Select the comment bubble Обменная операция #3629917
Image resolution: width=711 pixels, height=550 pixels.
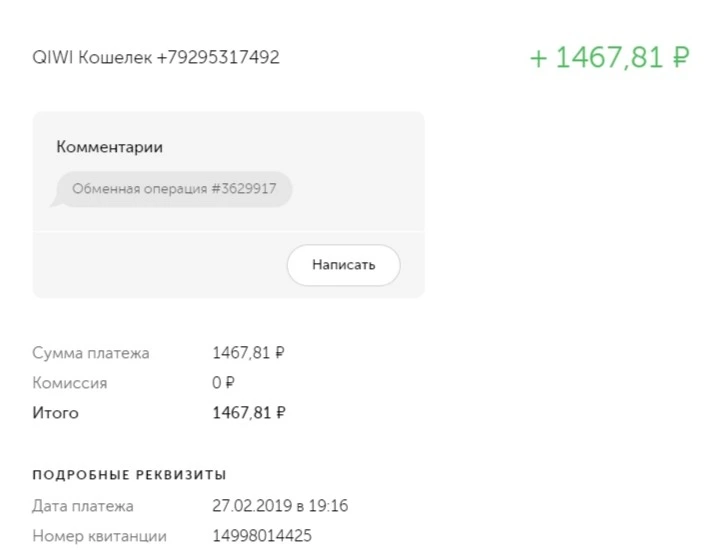(174, 189)
